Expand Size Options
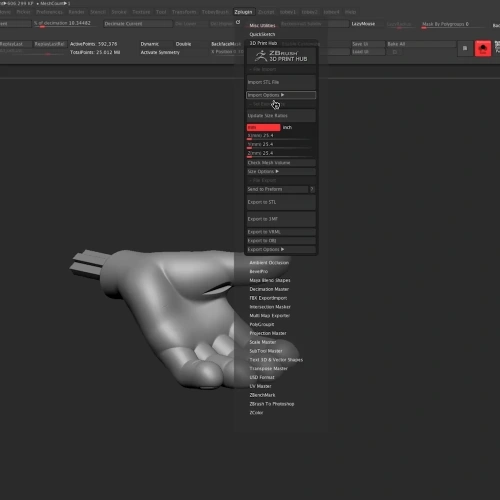Image resolution: width=500 pixels, height=500 pixels. 281,171
